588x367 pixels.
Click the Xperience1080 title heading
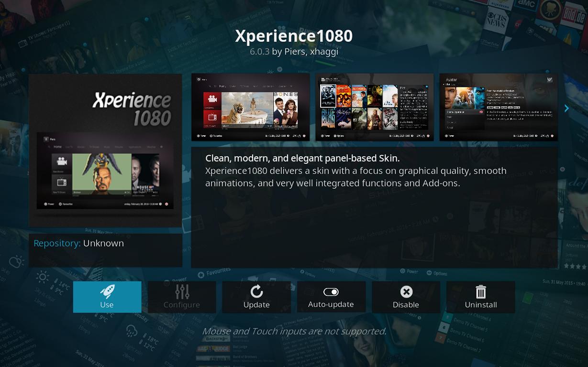pyautogui.click(x=294, y=36)
